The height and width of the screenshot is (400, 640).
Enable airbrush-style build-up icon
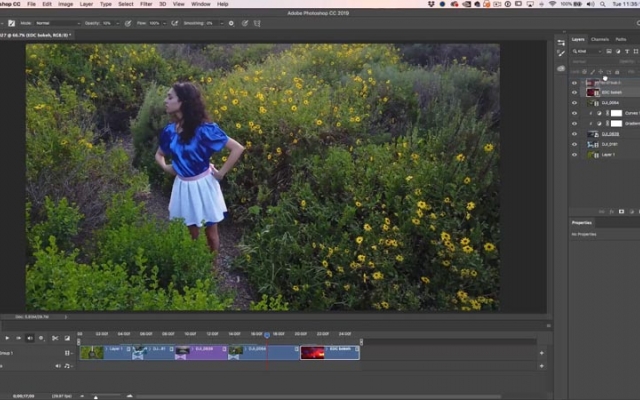tap(175, 23)
